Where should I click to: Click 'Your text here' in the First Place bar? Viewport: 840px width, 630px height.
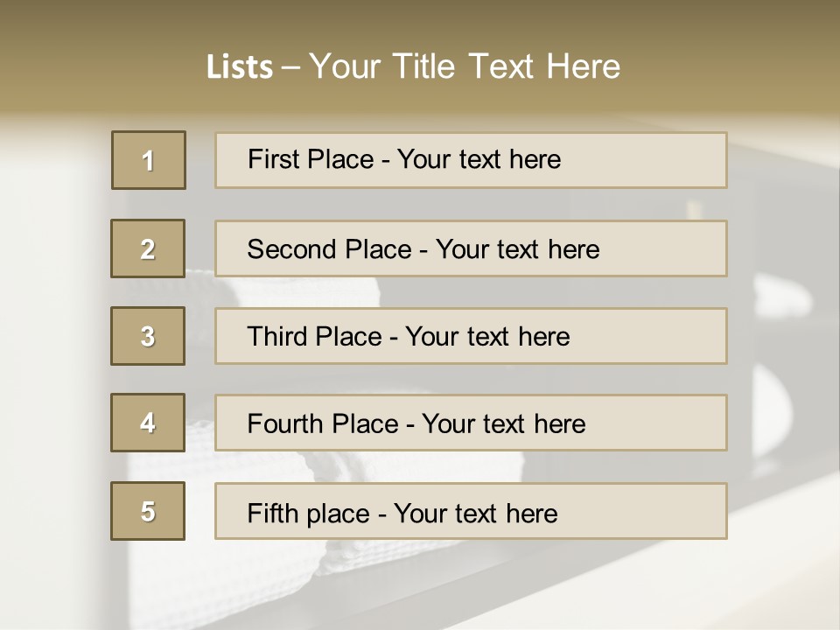479,159
